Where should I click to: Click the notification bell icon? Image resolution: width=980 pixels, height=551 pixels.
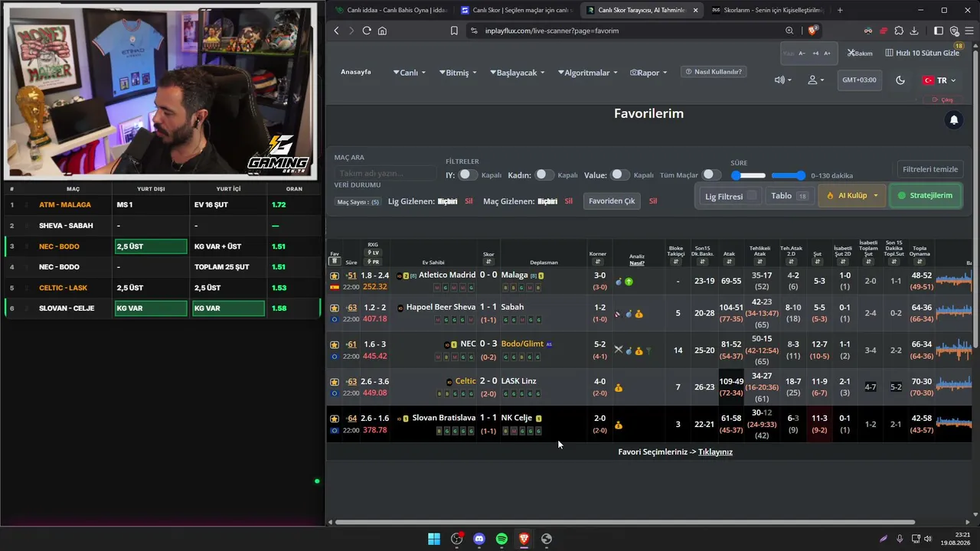pos(954,120)
